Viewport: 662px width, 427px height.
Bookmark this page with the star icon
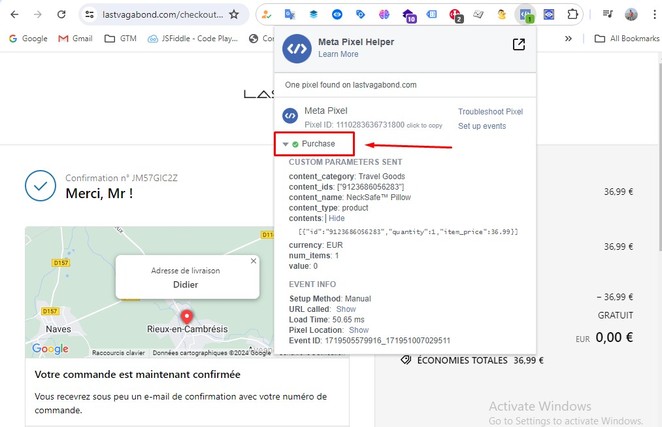coord(234,14)
